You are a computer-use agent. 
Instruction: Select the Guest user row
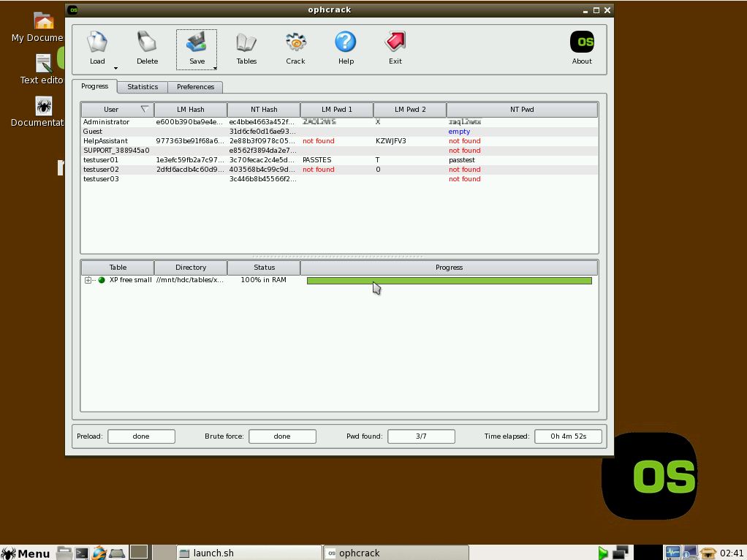tap(339, 132)
